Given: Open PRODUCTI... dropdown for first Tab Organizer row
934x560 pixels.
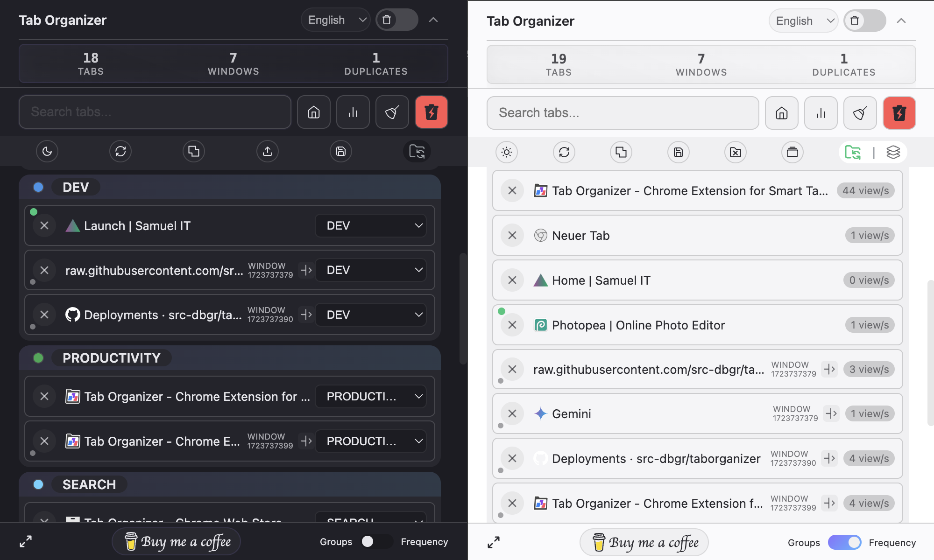Looking at the screenshot, I should pos(371,397).
